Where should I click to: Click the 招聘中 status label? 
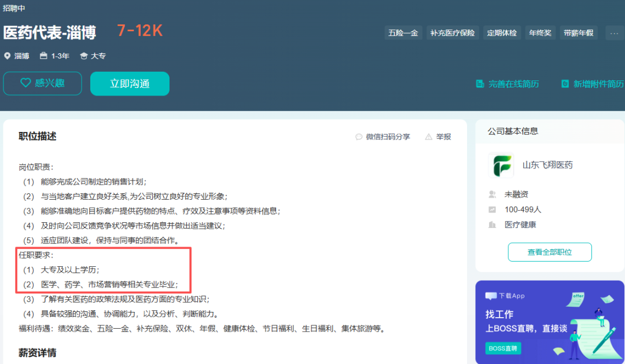point(14,8)
